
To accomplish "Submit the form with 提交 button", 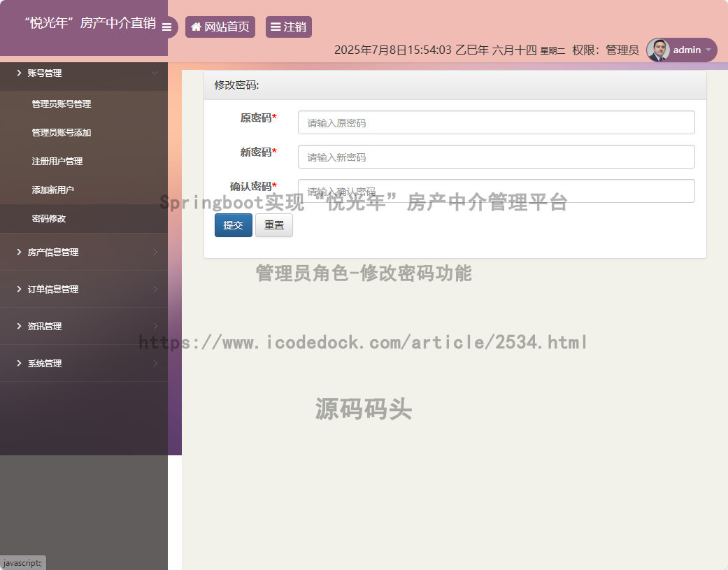I will [234, 225].
